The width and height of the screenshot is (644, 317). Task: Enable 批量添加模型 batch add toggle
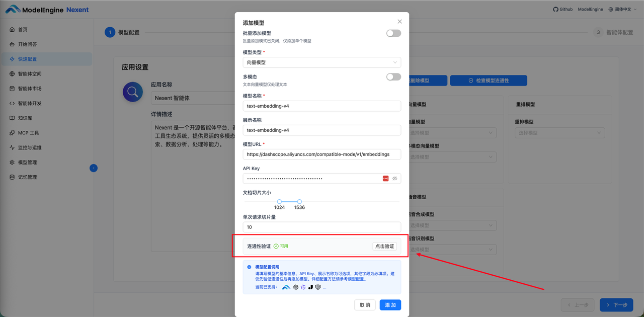(x=393, y=32)
